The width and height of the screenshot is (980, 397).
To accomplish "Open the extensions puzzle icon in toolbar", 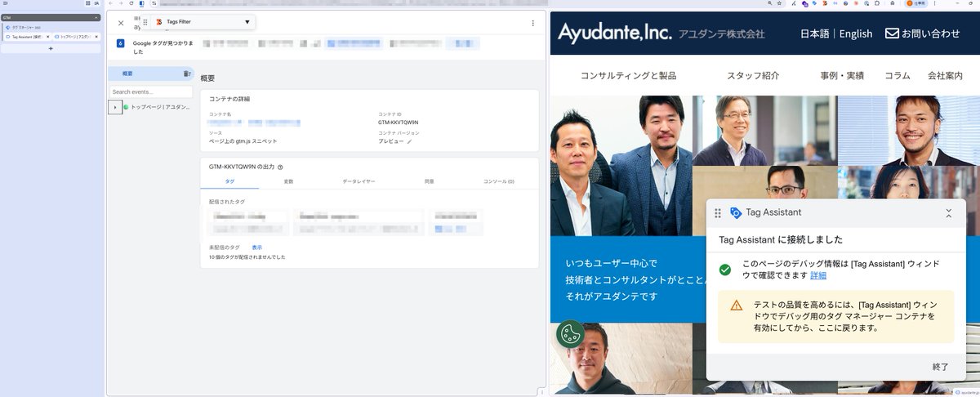I will click(x=878, y=3).
